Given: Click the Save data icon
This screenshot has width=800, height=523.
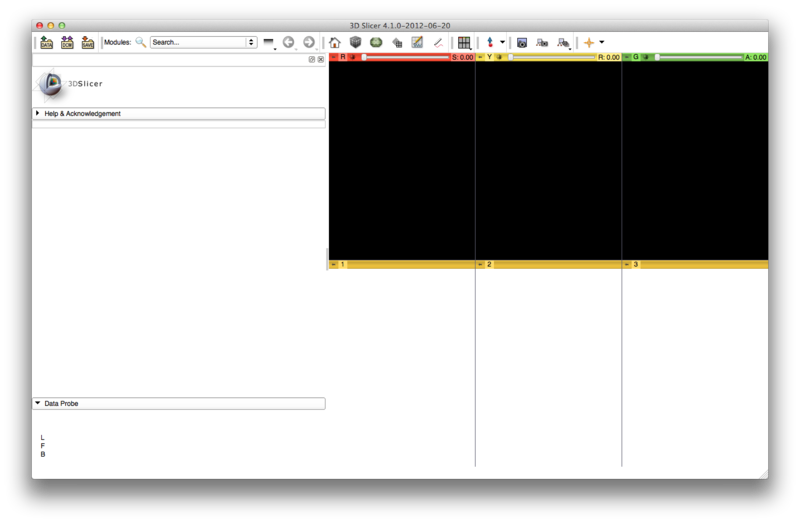Looking at the screenshot, I should coord(87,43).
